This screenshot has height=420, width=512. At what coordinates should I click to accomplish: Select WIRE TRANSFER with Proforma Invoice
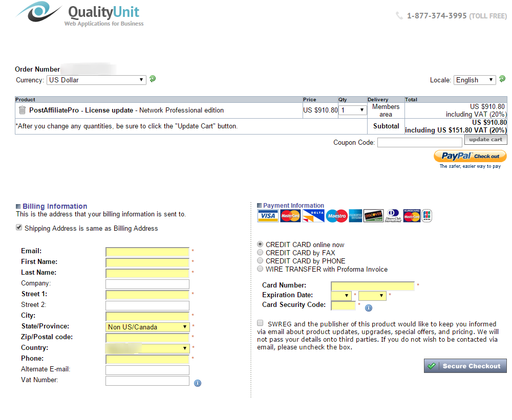(x=260, y=269)
